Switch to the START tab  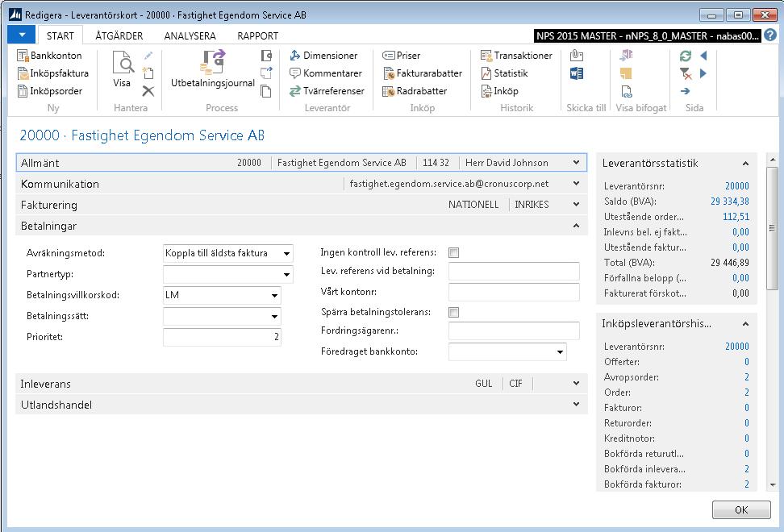(x=60, y=36)
